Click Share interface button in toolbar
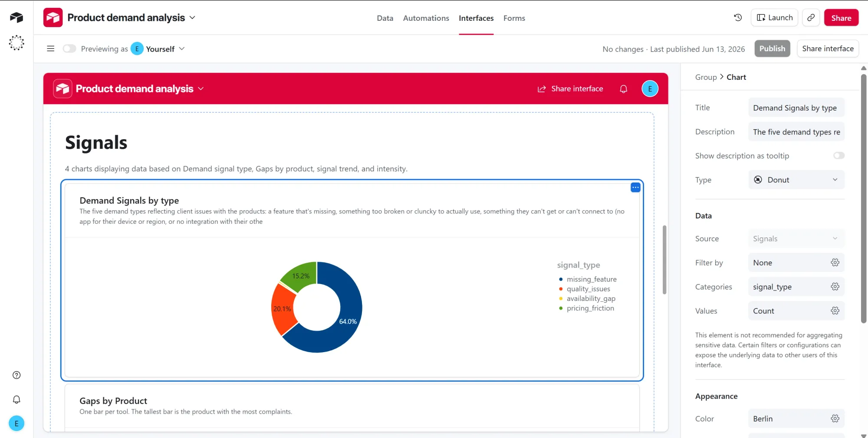Screen dimensions: 868x438 [828, 49]
